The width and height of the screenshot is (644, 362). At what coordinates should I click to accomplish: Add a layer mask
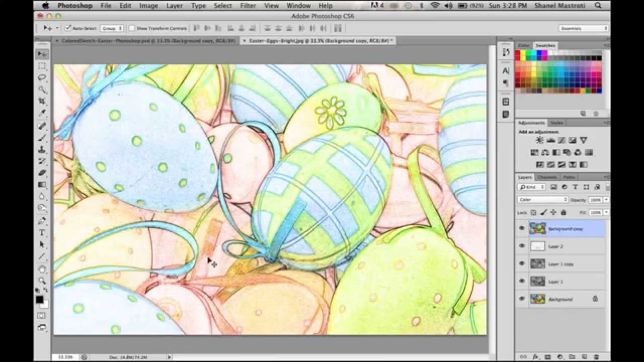[548, 356]
